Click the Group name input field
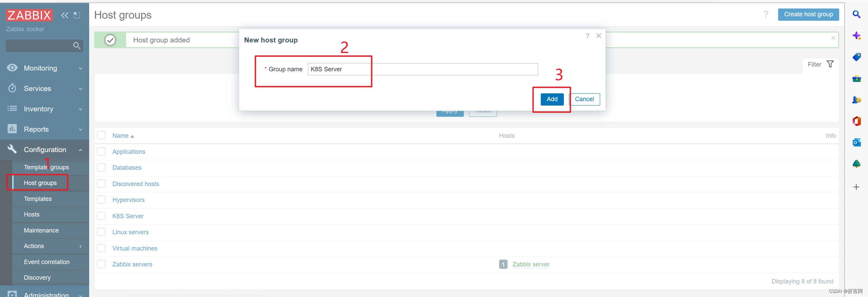The image size is (868, 297). tap(423, 69)
